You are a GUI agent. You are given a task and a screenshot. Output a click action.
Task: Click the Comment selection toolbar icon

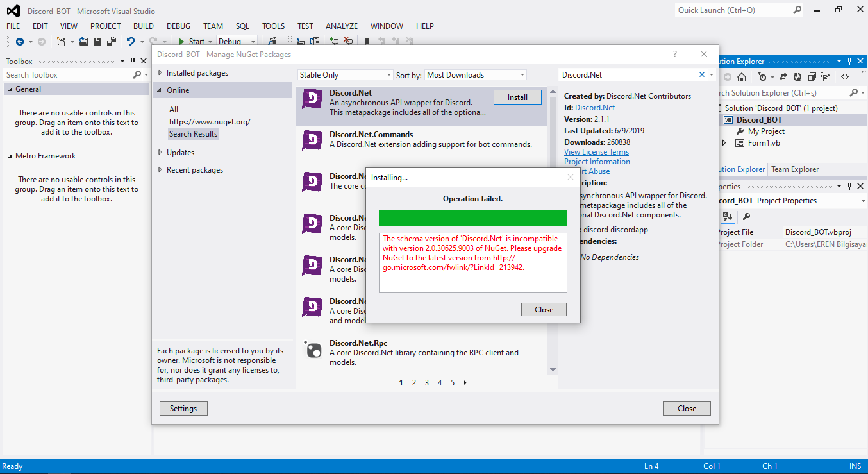[334, 42]
